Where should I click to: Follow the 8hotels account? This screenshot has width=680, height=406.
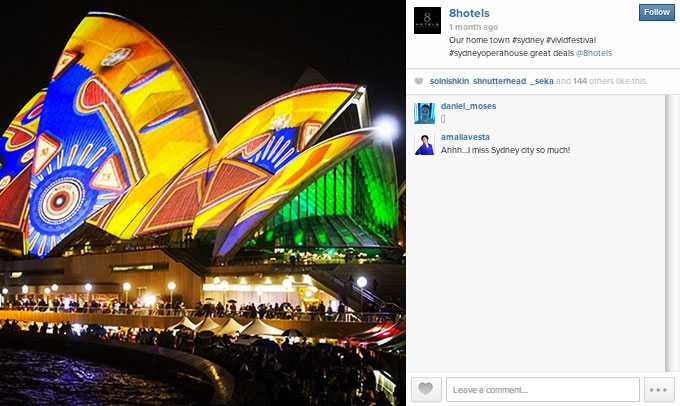pyautogui.click(x=656, y=13)
